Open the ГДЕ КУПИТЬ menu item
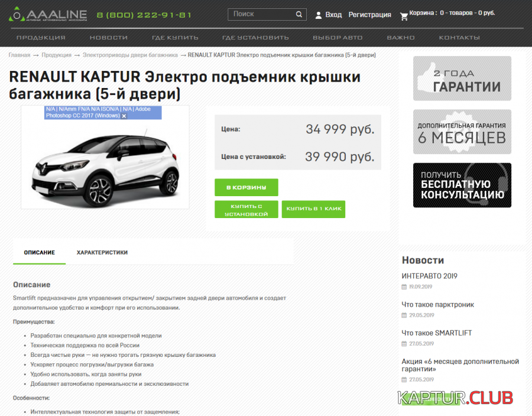This screenshot has width=532, height=416. point(175,38)
